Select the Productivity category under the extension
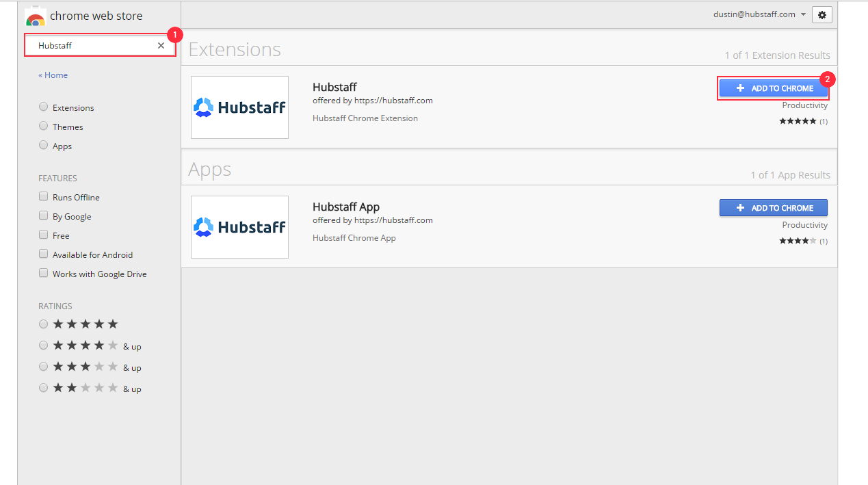 click(x=804, y=105)
